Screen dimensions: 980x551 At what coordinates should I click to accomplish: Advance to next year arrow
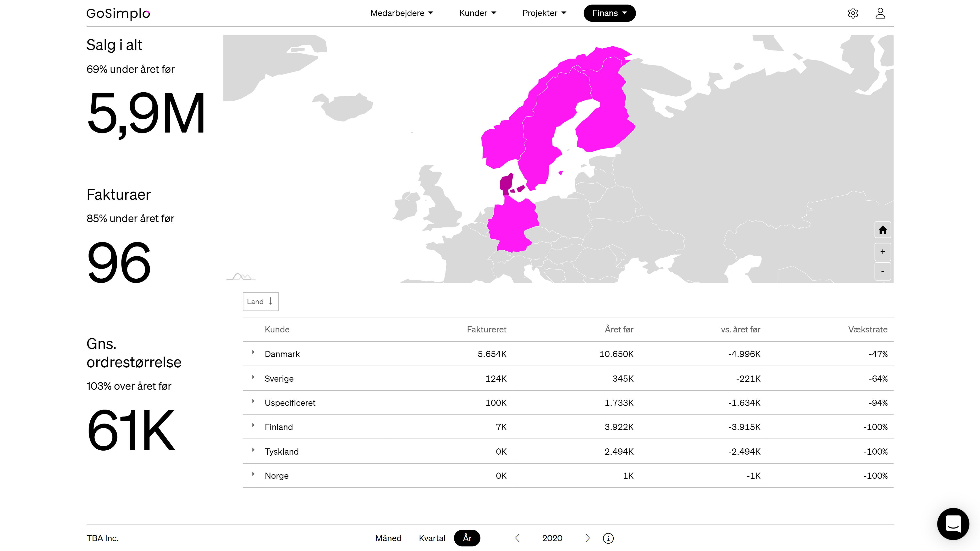pos(587,538)
